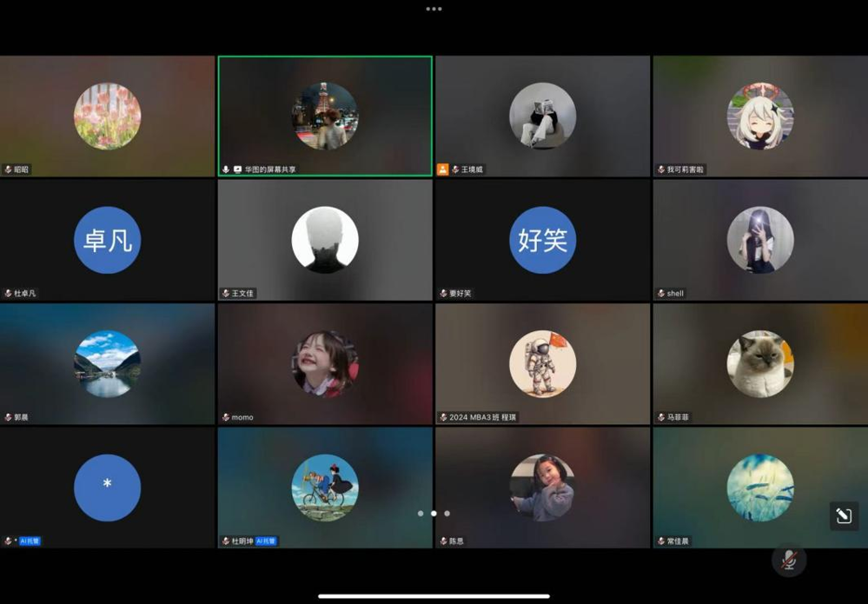This screenshot has height=604, width=868.
Task: Click the mic icon next to 陈恩
Action: tap(441, 540)
